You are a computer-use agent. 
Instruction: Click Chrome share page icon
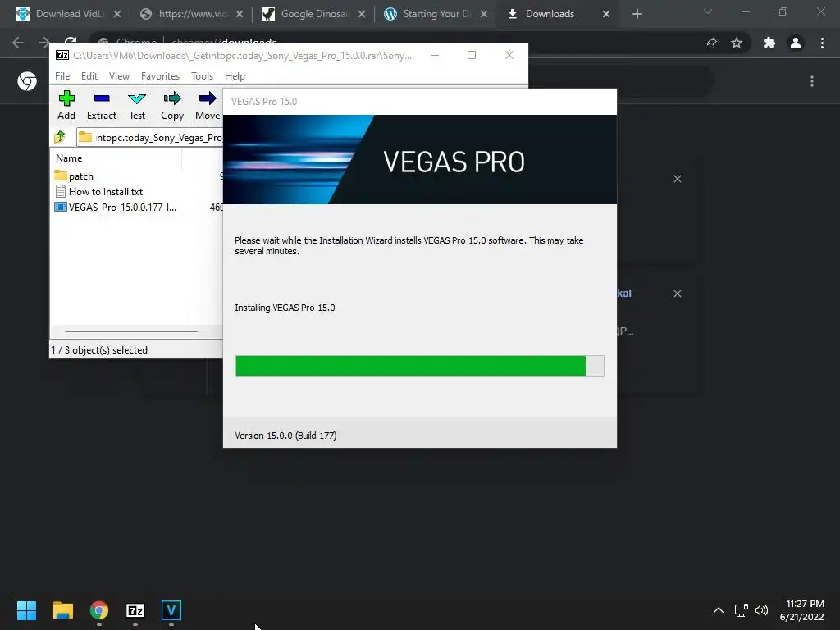710,43
